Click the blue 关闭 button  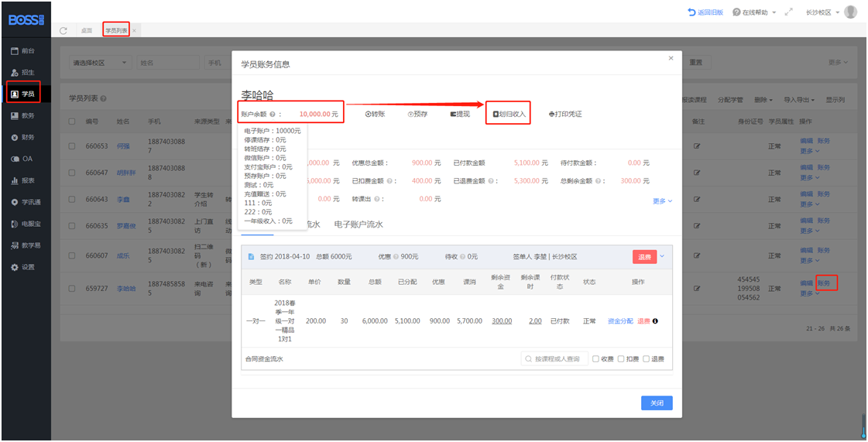point(657,403)
